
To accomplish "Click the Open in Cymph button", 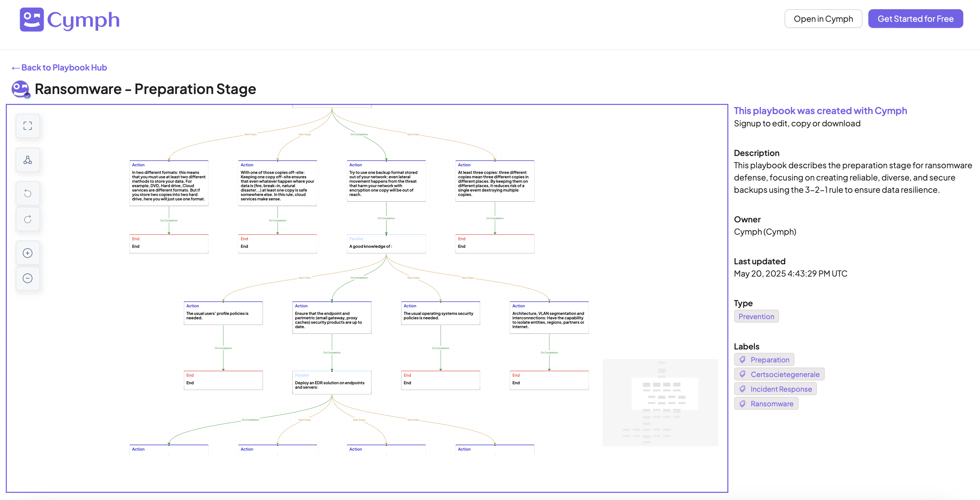I will (x=823, y=19).
